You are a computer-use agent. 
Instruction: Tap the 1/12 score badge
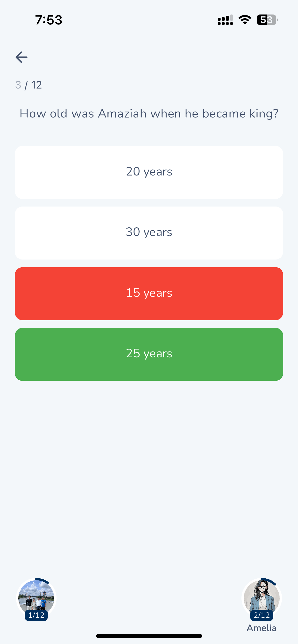point(36,615)
